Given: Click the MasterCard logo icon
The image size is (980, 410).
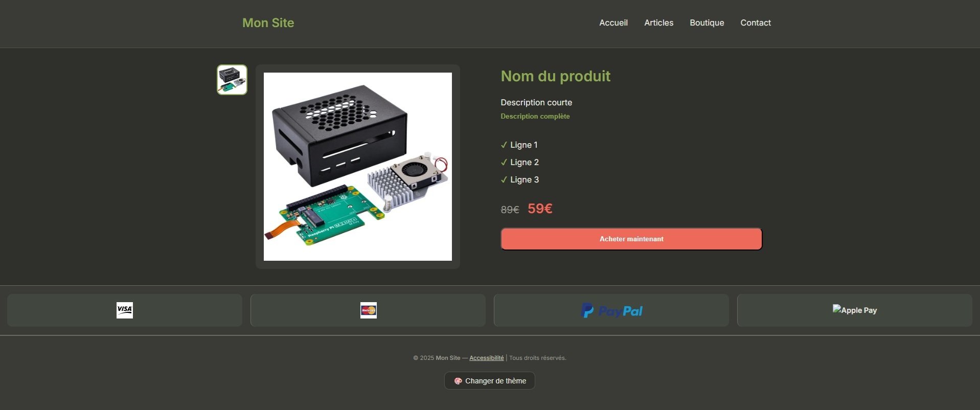Looking at the screenshot, I should coord(368,310).
